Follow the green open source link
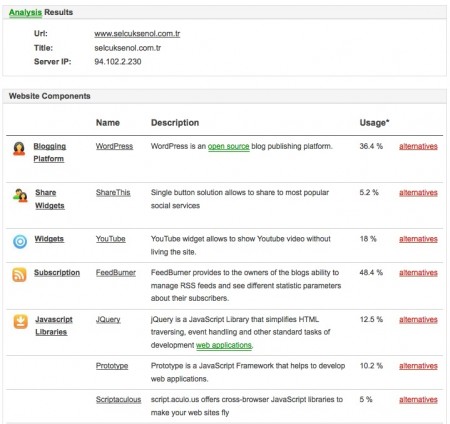Image resolution: width=450 pixels, height=424 pixels. (229, 146)
